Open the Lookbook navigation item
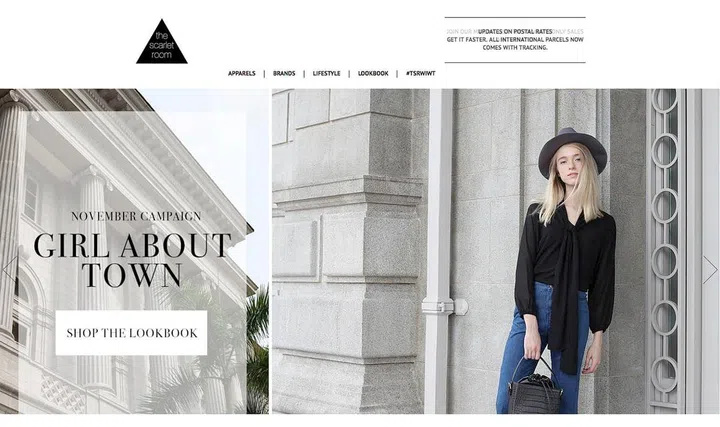Viewport: 720px width, 427px height. (x=373, y=73)
